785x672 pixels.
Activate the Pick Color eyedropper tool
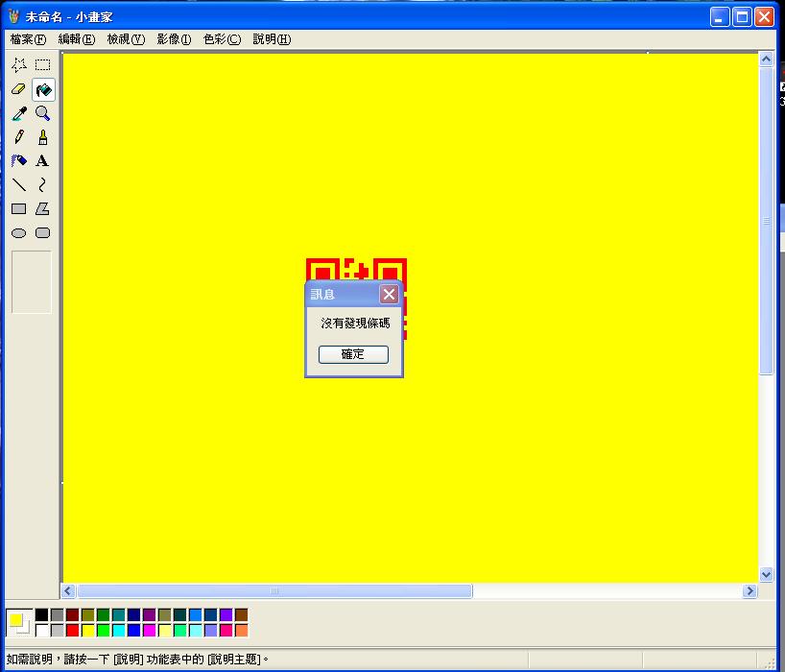pyautogui.click(x=19, y=113)
